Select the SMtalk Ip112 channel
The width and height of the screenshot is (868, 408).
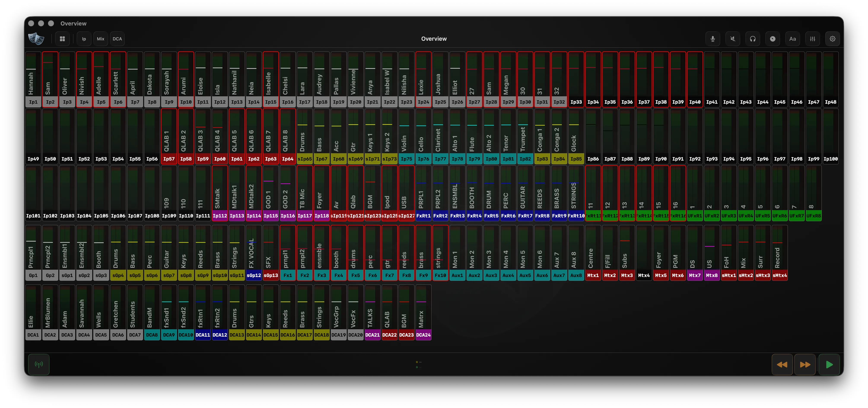(x=220, y=193)
